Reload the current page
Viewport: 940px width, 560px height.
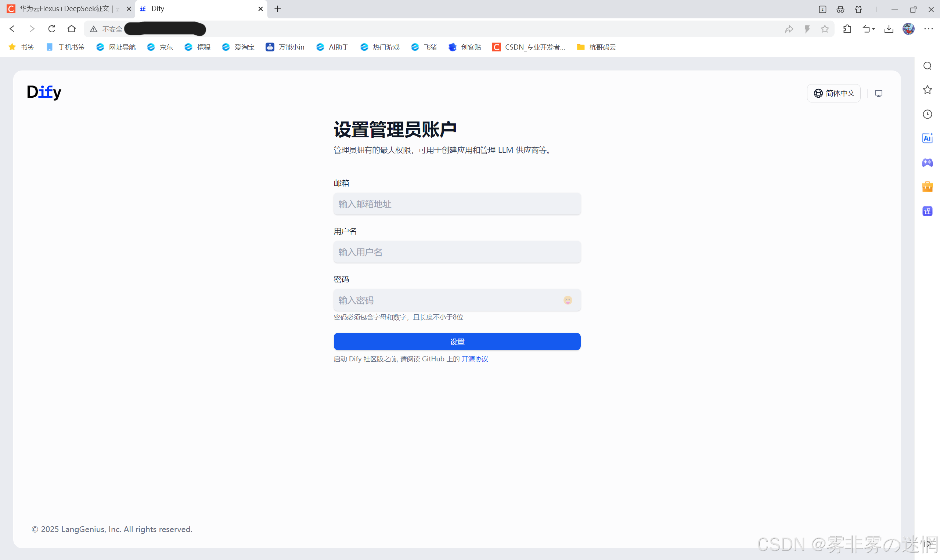pos(52,29)
